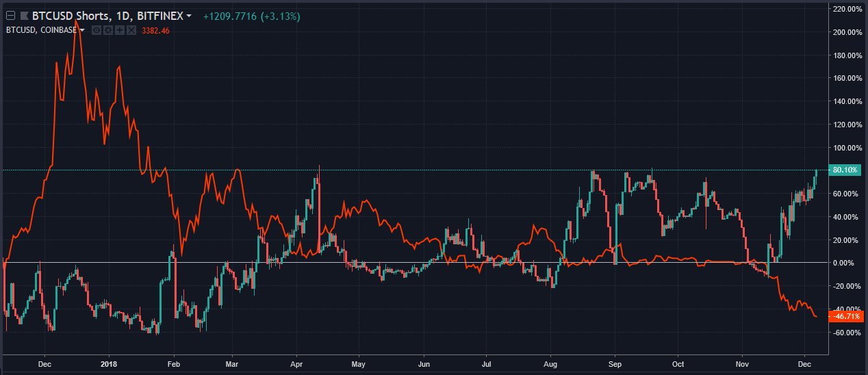Click the plus icon on the BTCUSD COINBASE overlay
The height and width of the screenshot is (375, 868).
point(119,30)
